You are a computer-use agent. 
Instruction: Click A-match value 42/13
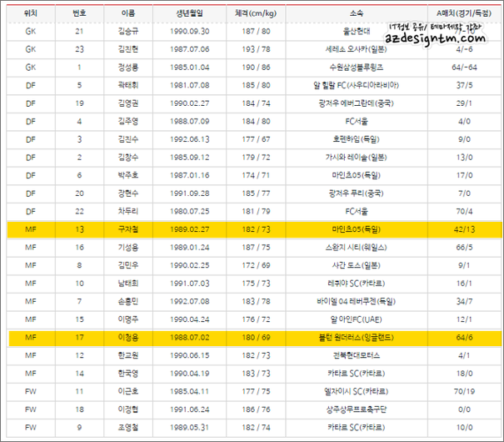(x=464, y=229)
